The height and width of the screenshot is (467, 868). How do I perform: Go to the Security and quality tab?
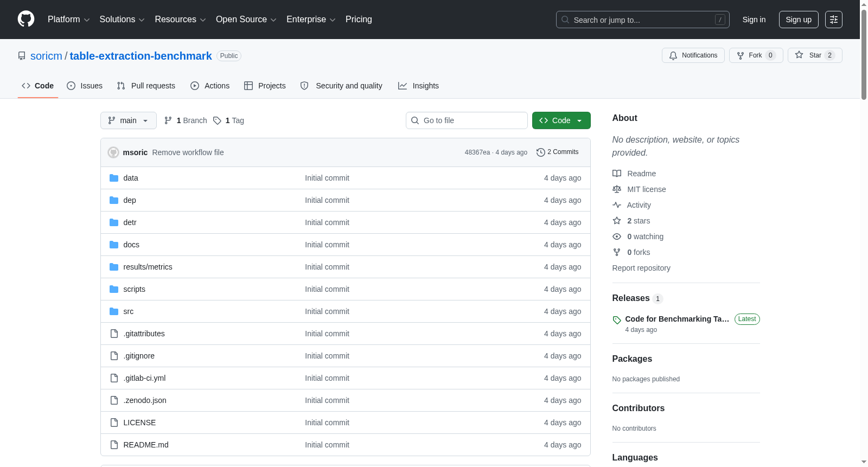point(341,86)
